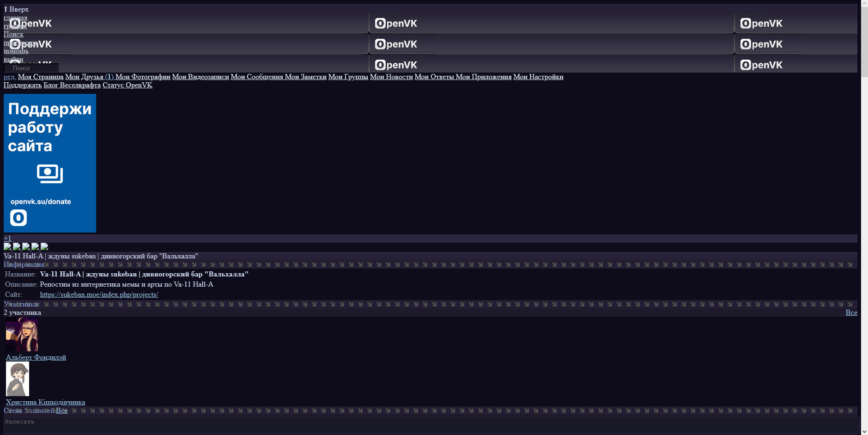The height and width of the screenshot is (435, 868).
Task: Click the description text starting 'Репостим из интернетика'
Action: tap(127, 284)
